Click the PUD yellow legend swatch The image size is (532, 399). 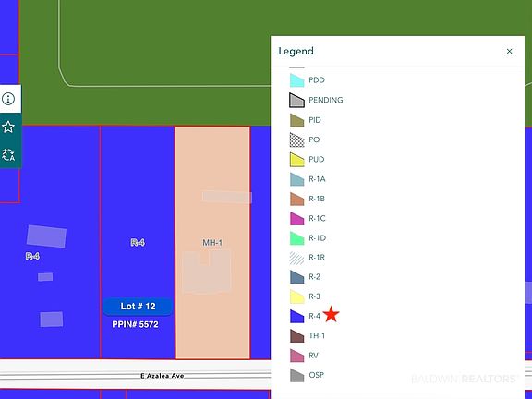(296, 160)
